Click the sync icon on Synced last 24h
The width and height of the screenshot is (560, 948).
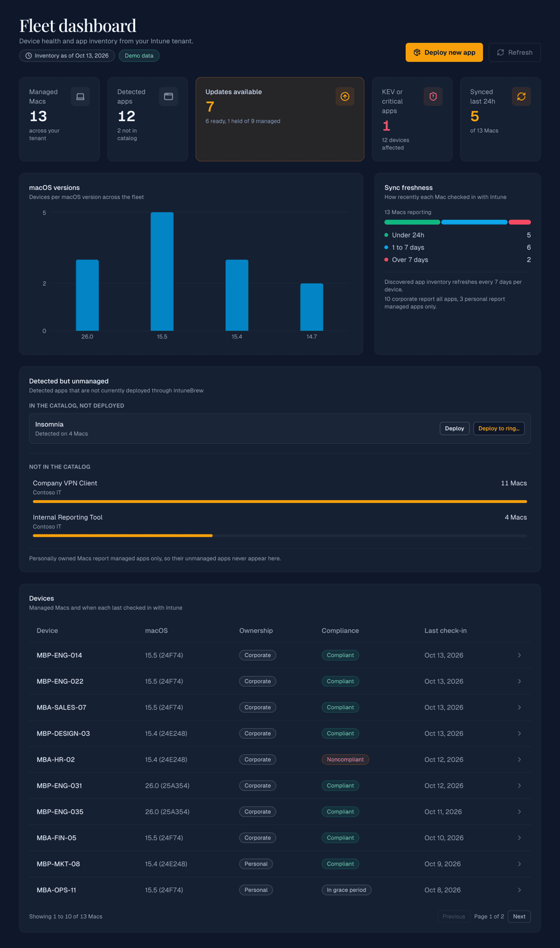[521, 97]
